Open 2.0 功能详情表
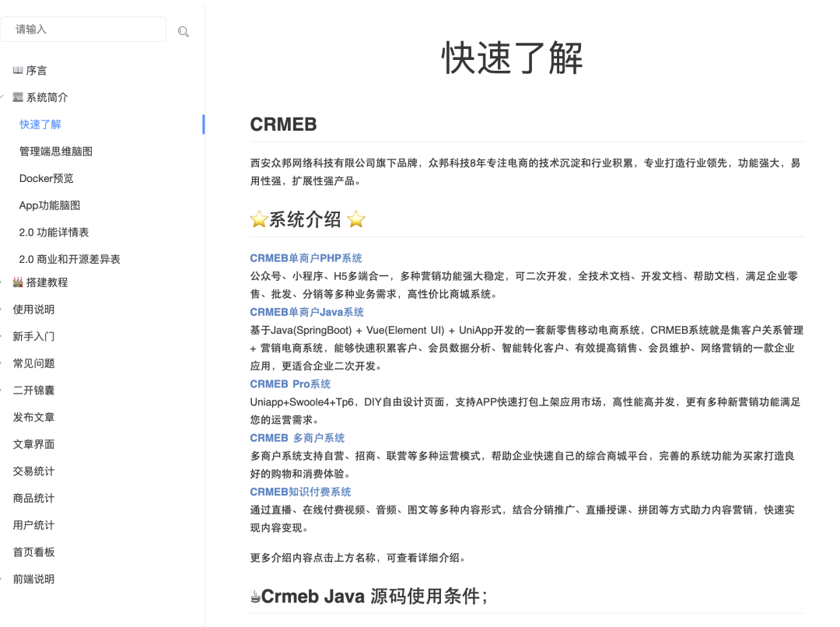This screenshot has height=627, width=840. pyautogui.click(x=54, y=232)
